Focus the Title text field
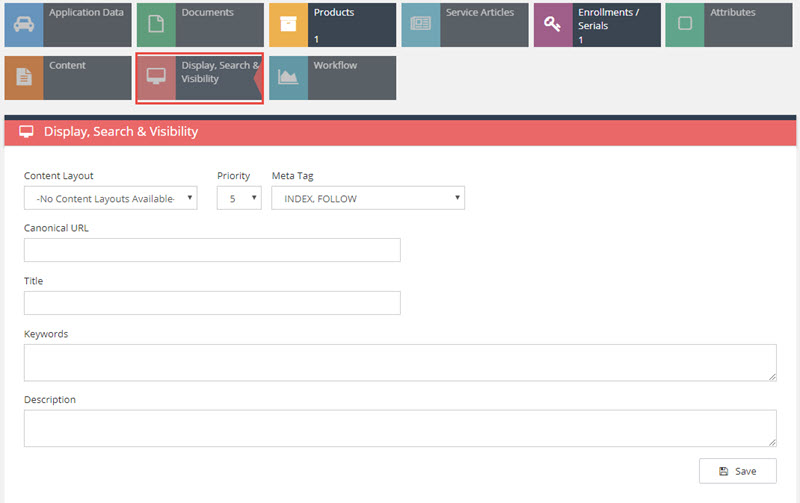800x503 pixels. (x=212, y=303)
